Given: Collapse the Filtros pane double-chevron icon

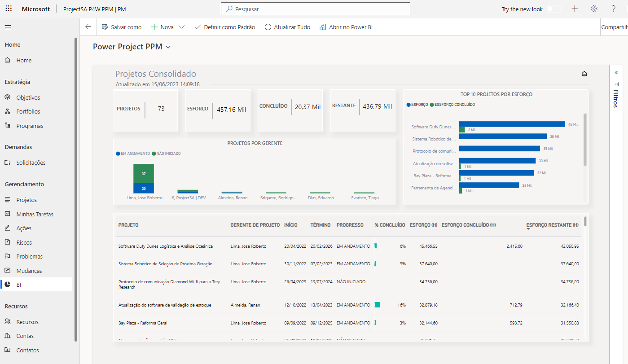Looking at the screenshot, I should tap(616, 73).
